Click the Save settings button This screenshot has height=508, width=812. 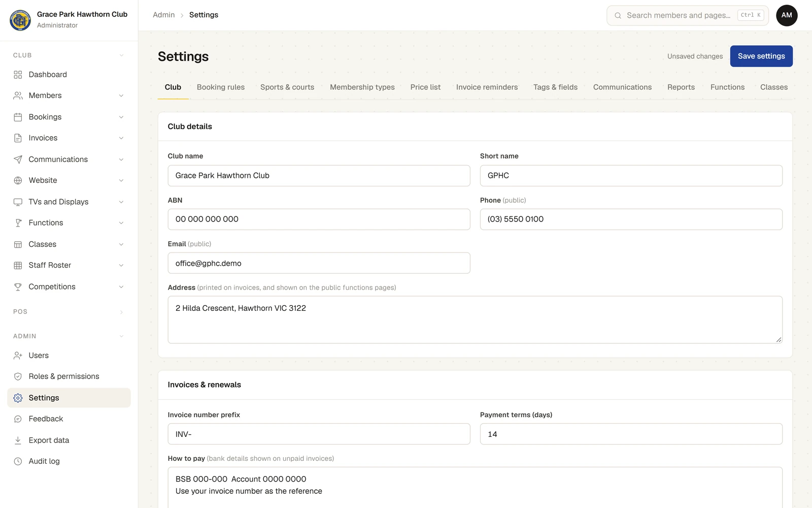pyautogui.click(x=761, y=56)
